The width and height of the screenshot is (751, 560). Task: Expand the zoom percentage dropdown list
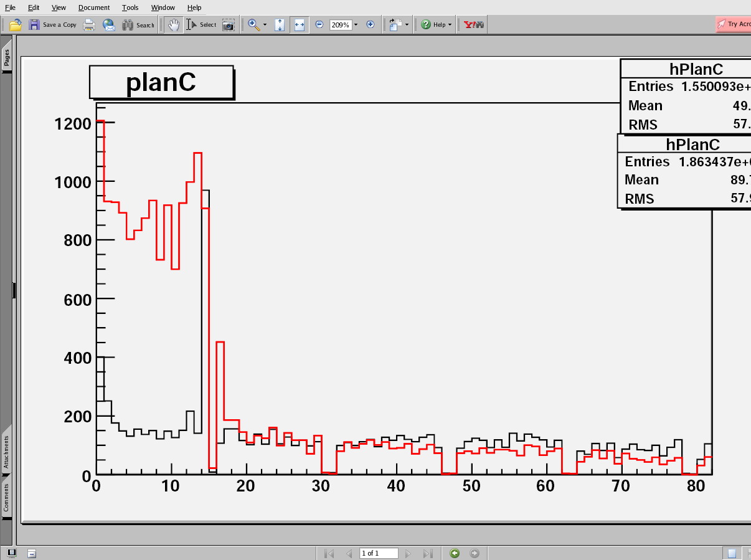356,25
